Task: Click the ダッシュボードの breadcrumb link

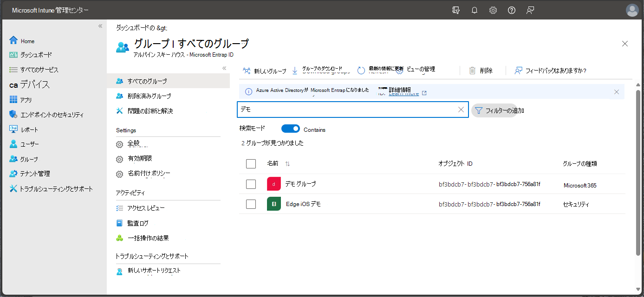Action: tap(142, 28)
